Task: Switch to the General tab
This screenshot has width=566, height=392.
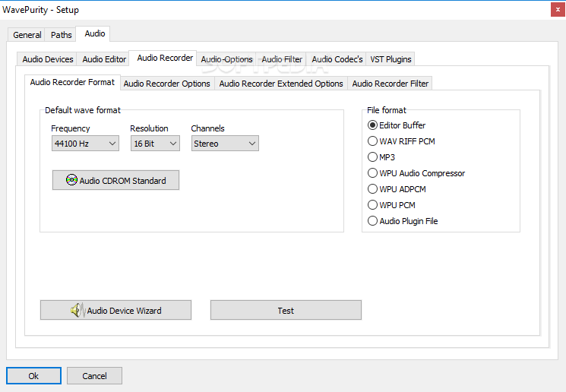Action: [x=27, y=35]
